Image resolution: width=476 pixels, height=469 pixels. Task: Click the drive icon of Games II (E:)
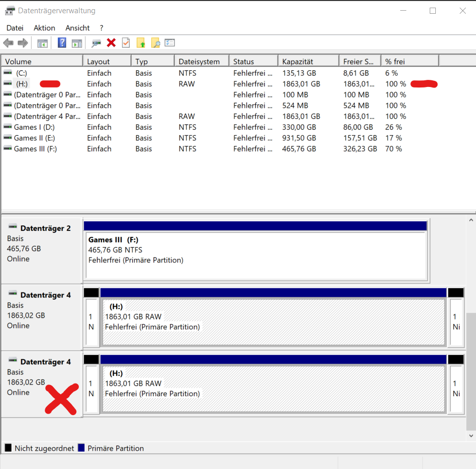[x=8, y=138]
